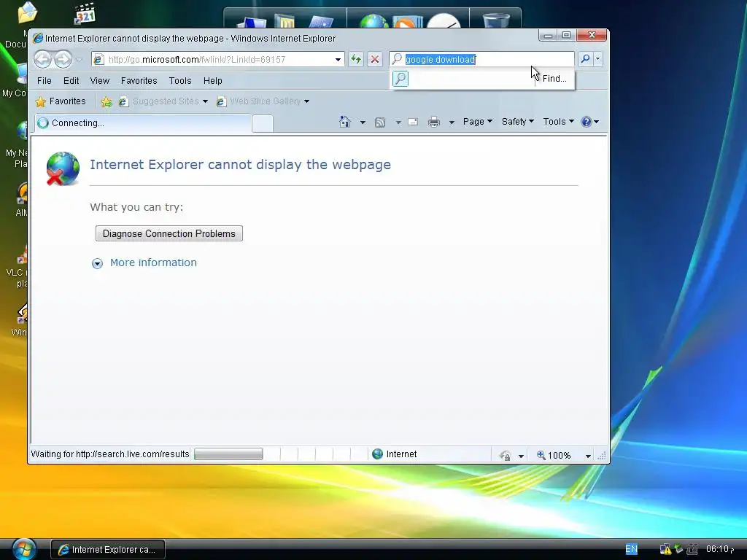Expand the Suggested Sites dropdown arrow
The height and width of the screenshot is (560, 747).
pos(205,101)
